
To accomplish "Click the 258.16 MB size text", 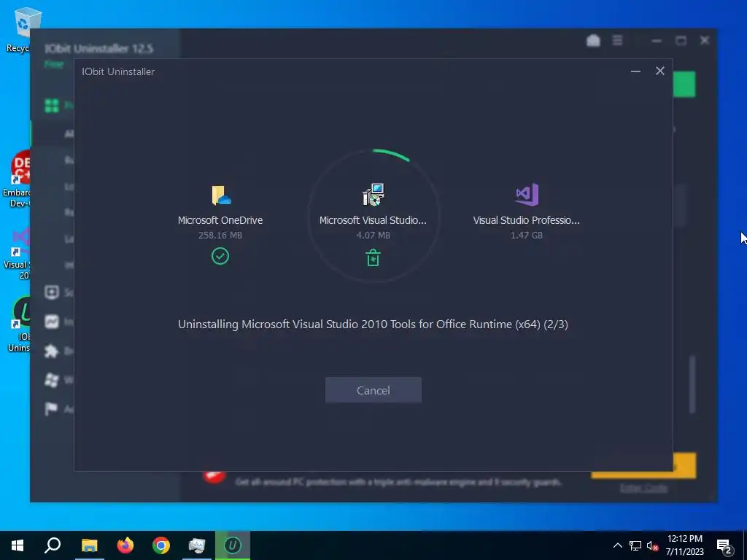I will point(220,235).
